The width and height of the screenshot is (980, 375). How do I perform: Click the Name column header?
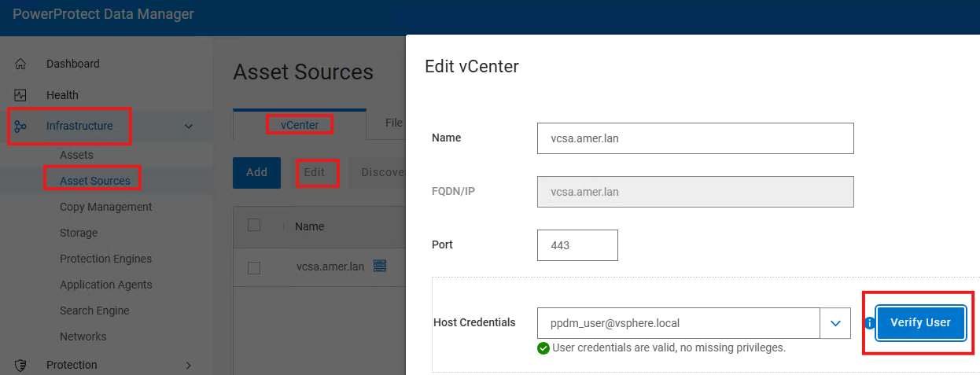point(309,226)
